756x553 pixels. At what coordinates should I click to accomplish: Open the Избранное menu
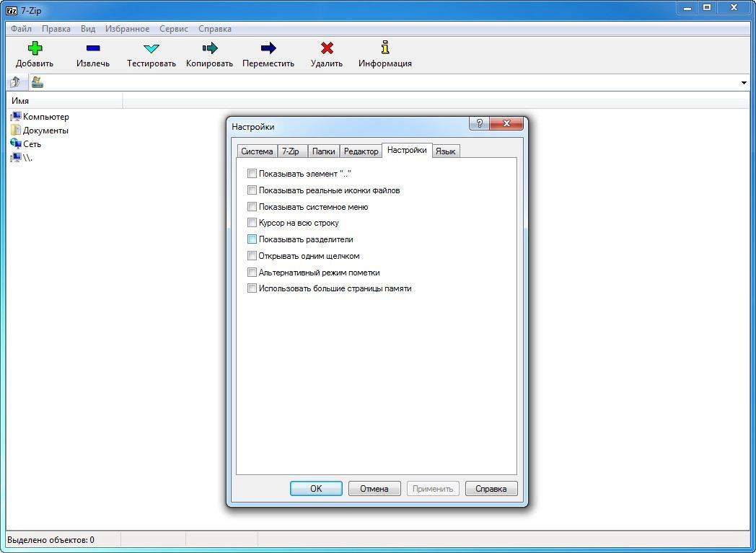click(127, 29)
